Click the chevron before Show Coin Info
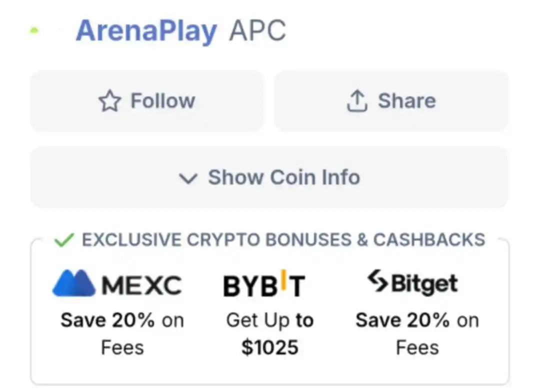 click(x=188, y=178)
